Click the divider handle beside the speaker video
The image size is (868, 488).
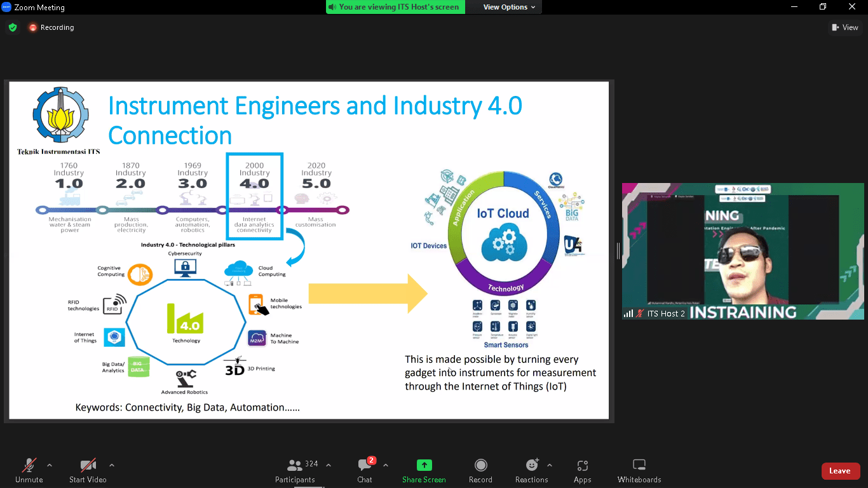(x=618, y=251)
